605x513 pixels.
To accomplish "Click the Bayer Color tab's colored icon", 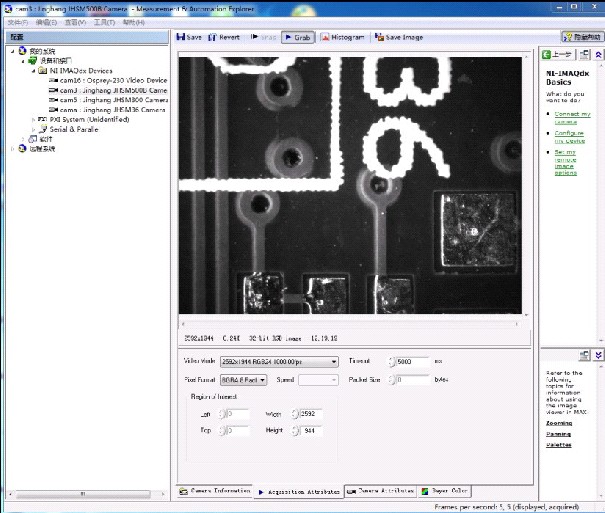I will click(425, 491).
